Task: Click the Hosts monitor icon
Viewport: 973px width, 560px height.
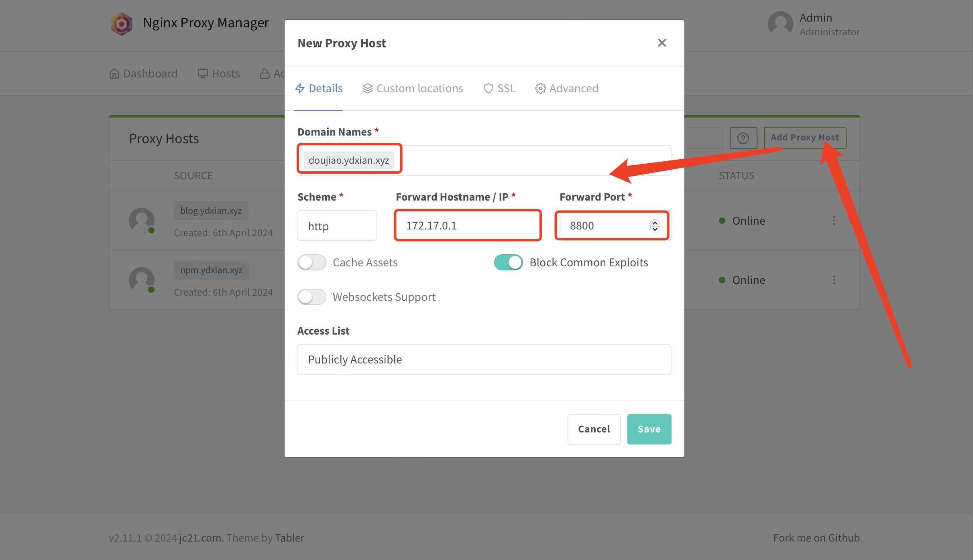Action: pyautogui.click(x=203, y=74)
